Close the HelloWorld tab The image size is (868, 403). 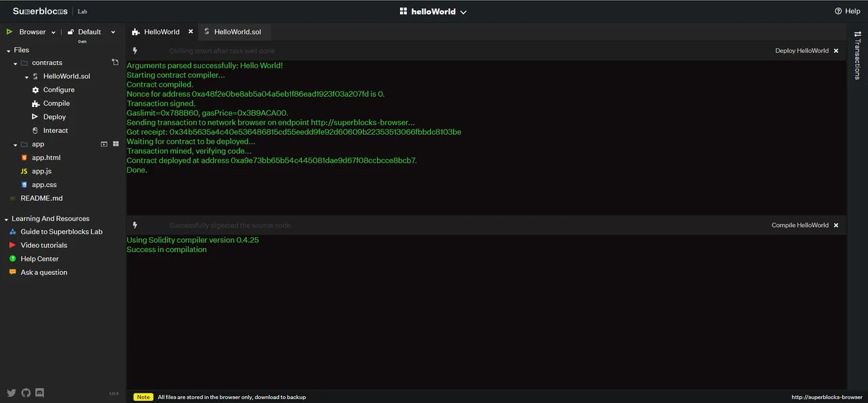(x=191, y=31)
